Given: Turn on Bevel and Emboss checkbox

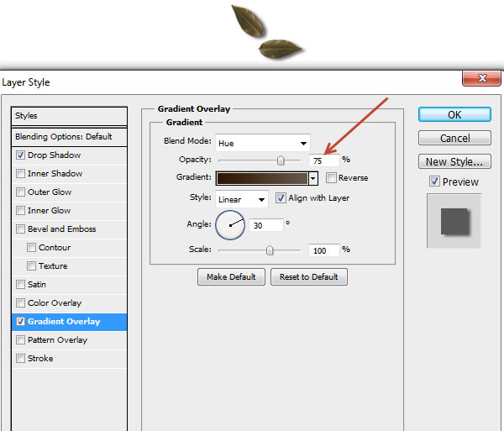Looking at the screenshot, I should click(20, 229).
